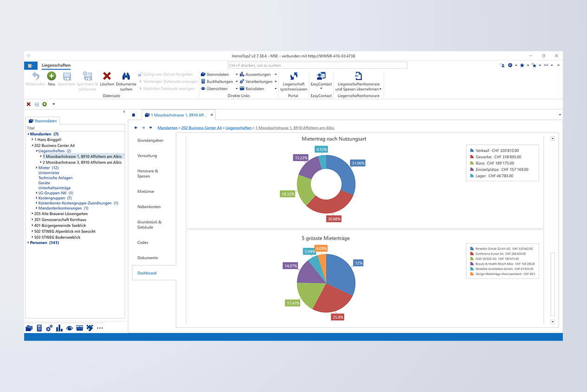The image size is (587, 392).
Task: Click the Mandanten breadcrumb link
Action: pyautogui.click(x=167, y=128)
